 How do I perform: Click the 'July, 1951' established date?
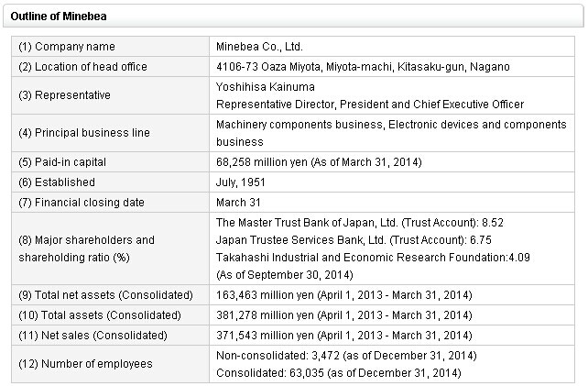[240, 182]
